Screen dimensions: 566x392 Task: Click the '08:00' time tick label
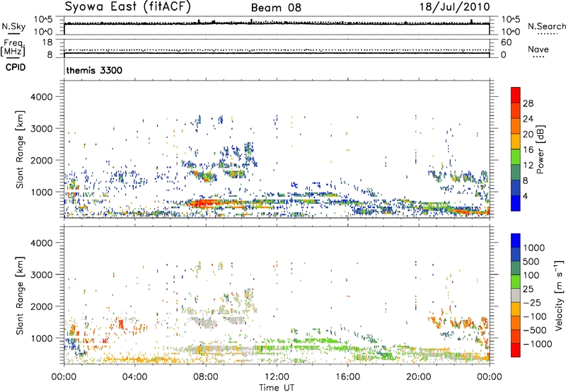pos(206,377)
